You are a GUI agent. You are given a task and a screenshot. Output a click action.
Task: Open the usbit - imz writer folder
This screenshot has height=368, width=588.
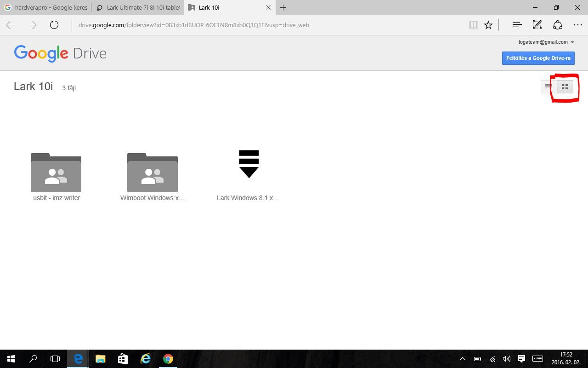pos(56,172)
